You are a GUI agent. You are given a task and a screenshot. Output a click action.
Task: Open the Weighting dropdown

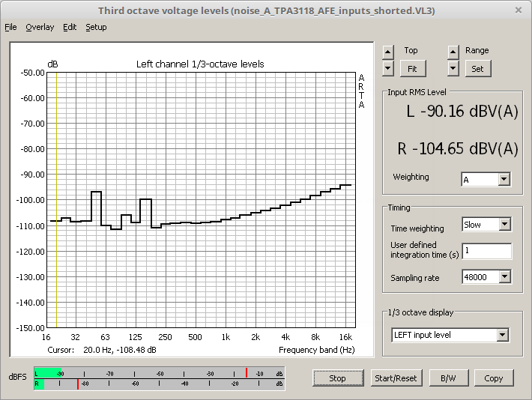pyautogui.click(x=504, y=179)
